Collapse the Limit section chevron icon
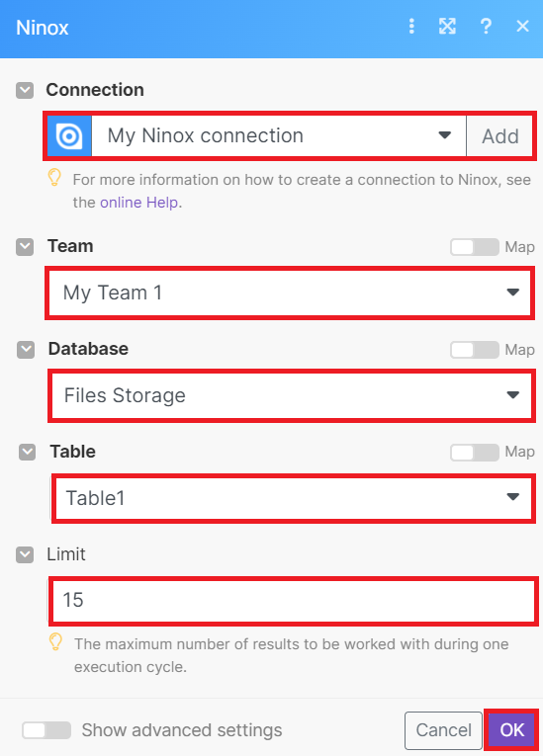Image resolution: width=543 pixels, height=756 pixels. tap(25, 555)
